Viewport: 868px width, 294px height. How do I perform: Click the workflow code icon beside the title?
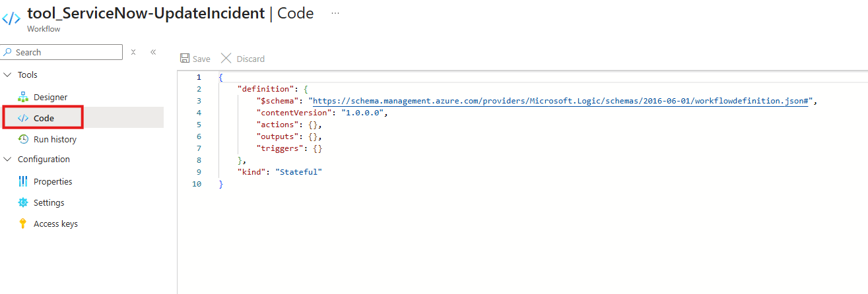click(x=12, y=18)
